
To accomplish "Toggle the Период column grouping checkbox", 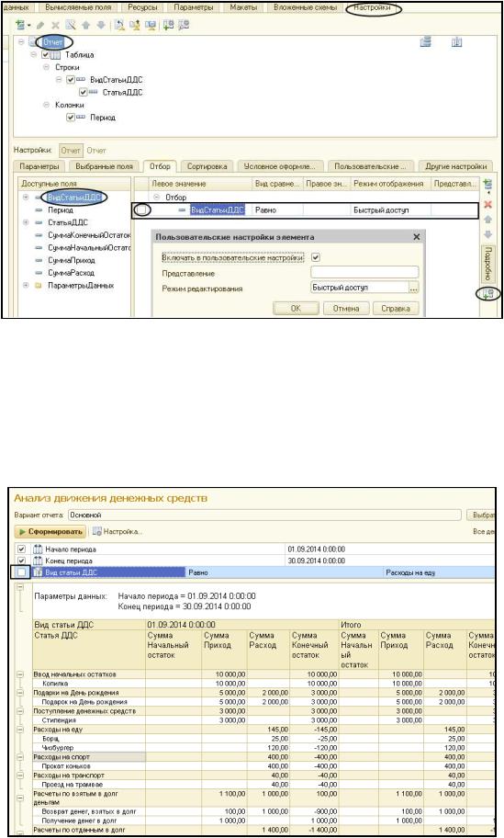I will (71, 118).
